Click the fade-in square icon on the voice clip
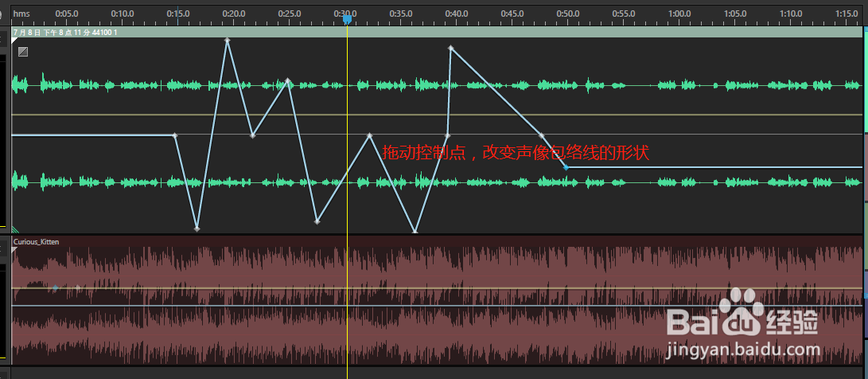868x379 pixels. pyautogui.click(x=23, y=52)
